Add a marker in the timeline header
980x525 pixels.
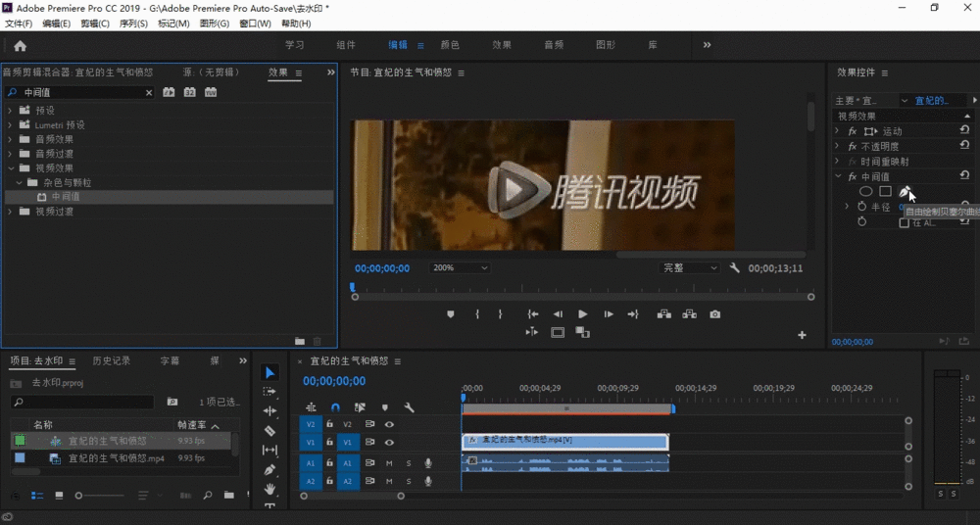pos(385,407)
